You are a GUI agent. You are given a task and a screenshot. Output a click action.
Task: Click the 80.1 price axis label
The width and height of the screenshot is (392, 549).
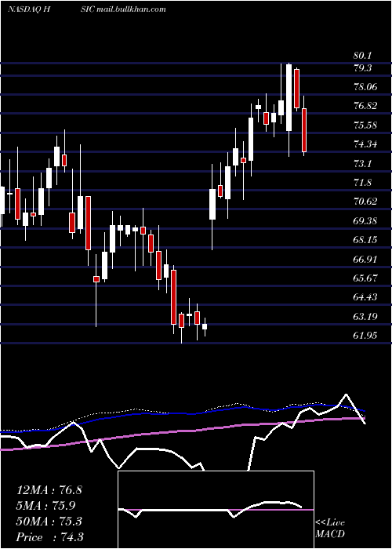coord(362,56)
